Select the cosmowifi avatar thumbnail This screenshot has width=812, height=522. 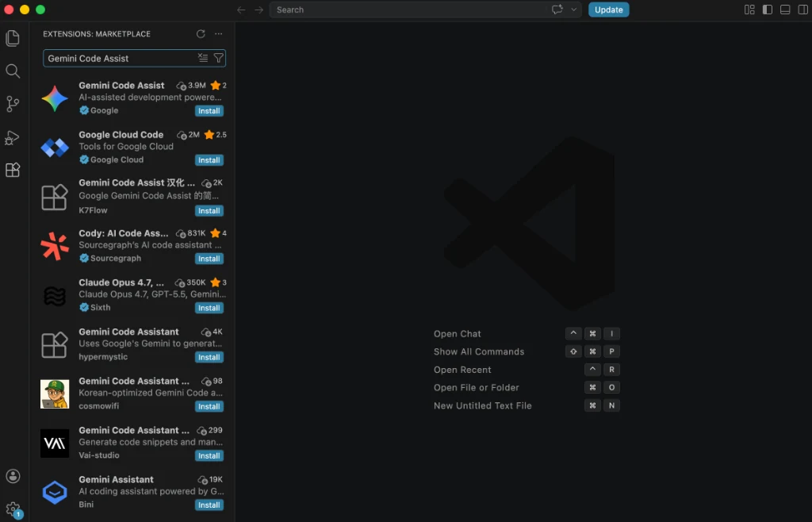[55, 393]
